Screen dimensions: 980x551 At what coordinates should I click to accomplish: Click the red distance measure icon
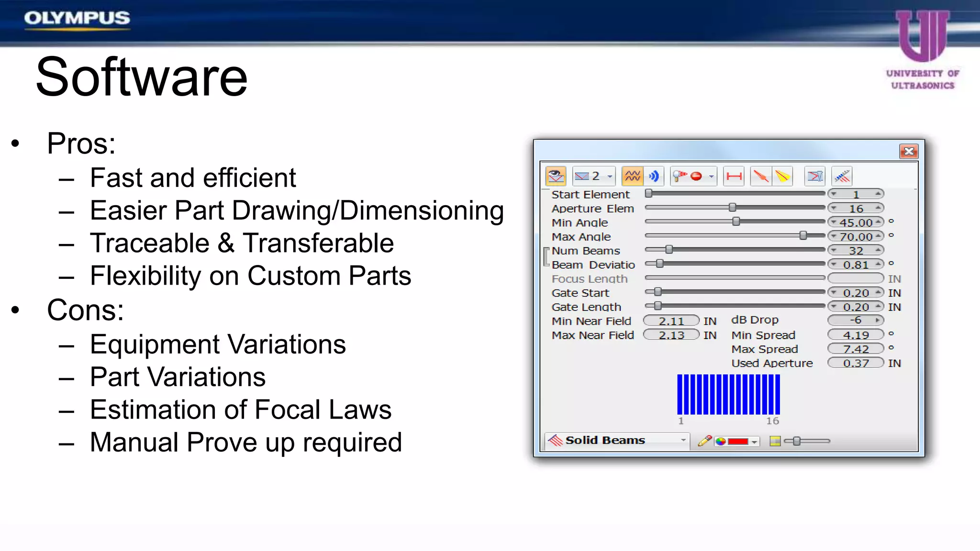click(734, 176)
